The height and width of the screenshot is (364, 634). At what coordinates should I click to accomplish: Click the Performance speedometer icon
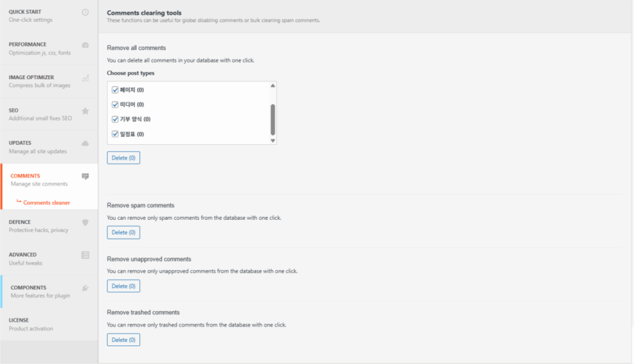(85, 45)
